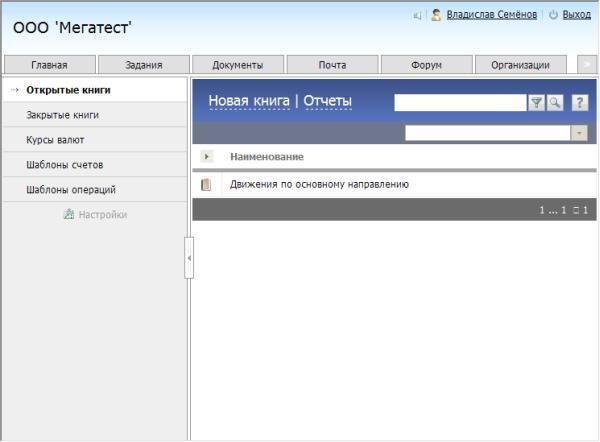Expand the column arrow beside Наименование
The height and width of the screenshot is (442, 600).
click(207, 157)
